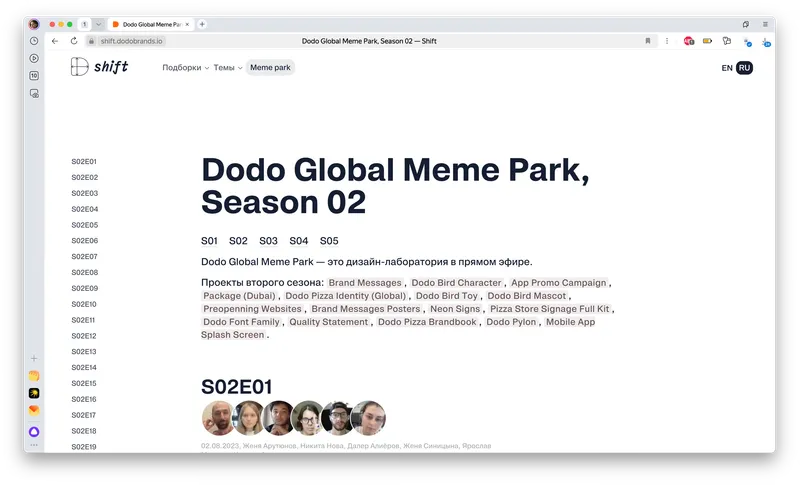Click the play icon in browser sidebar
This screenshot has height=485, width=800.
34,58
